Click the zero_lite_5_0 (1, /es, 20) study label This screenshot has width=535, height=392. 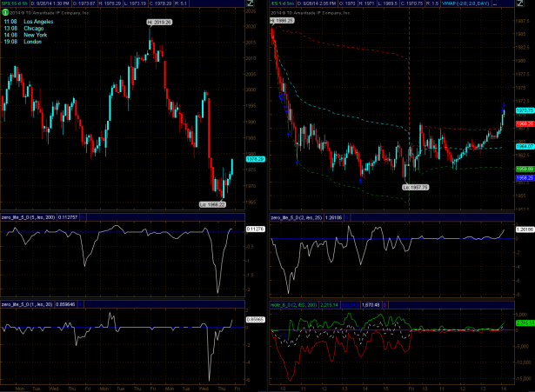(x=27, y=304)
